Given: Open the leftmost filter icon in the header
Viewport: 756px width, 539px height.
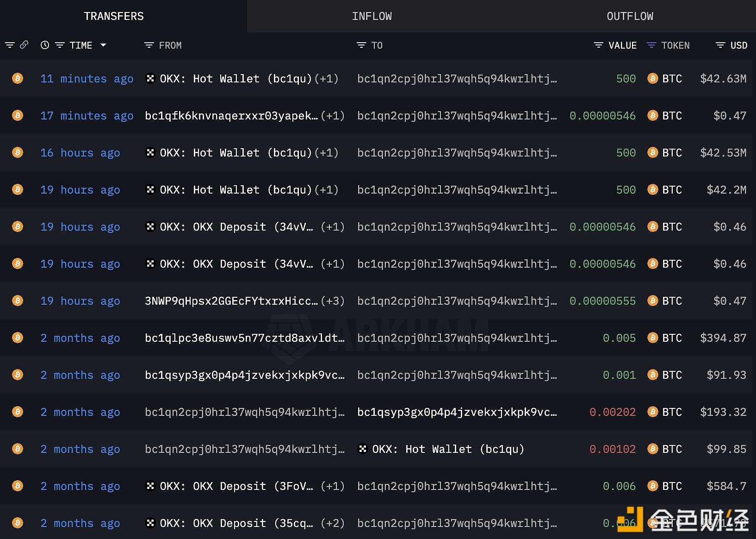Looking at the screenshot, I should 10,45.
